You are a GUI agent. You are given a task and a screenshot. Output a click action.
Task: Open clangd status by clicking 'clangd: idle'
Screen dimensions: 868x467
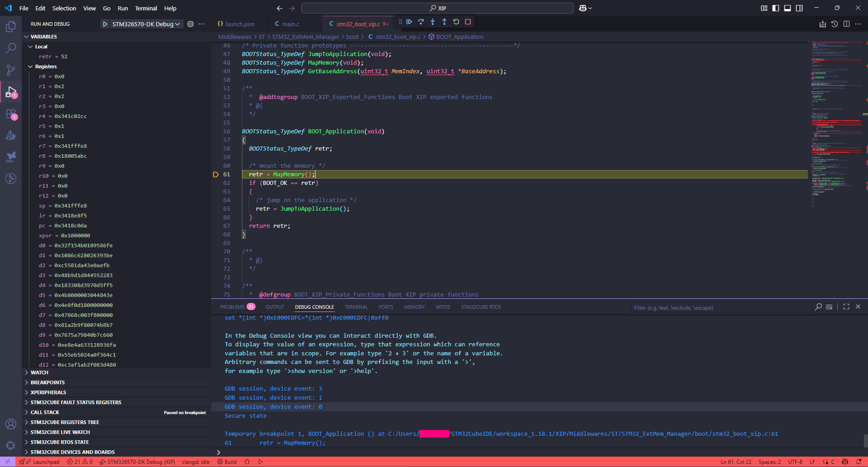point(195,462)
